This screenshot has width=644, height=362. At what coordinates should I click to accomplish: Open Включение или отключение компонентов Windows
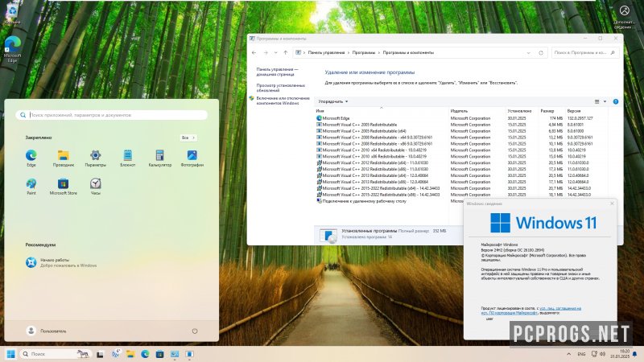pos(283,101)
